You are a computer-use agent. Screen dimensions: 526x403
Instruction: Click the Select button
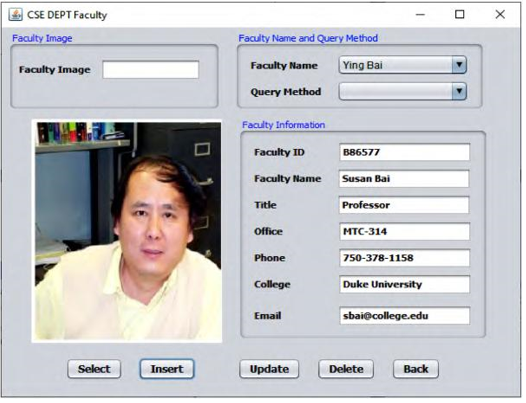coord(94,369)
